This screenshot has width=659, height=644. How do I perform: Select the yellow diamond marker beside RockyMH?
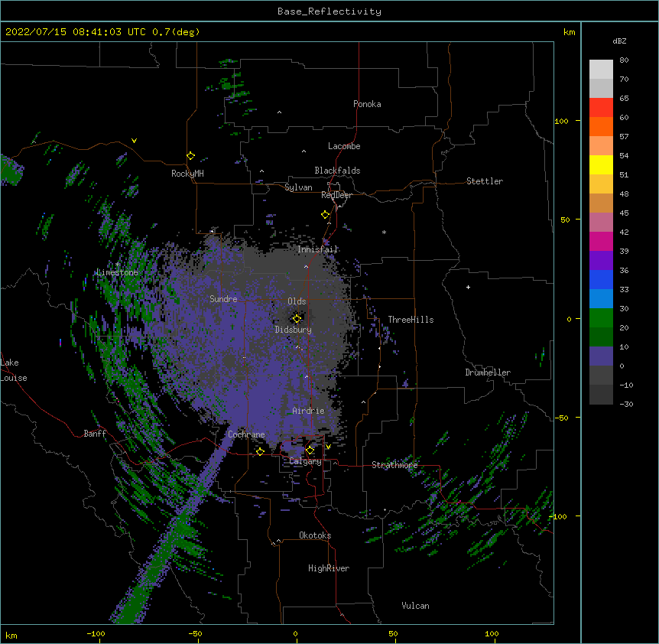tap(190, 155)
